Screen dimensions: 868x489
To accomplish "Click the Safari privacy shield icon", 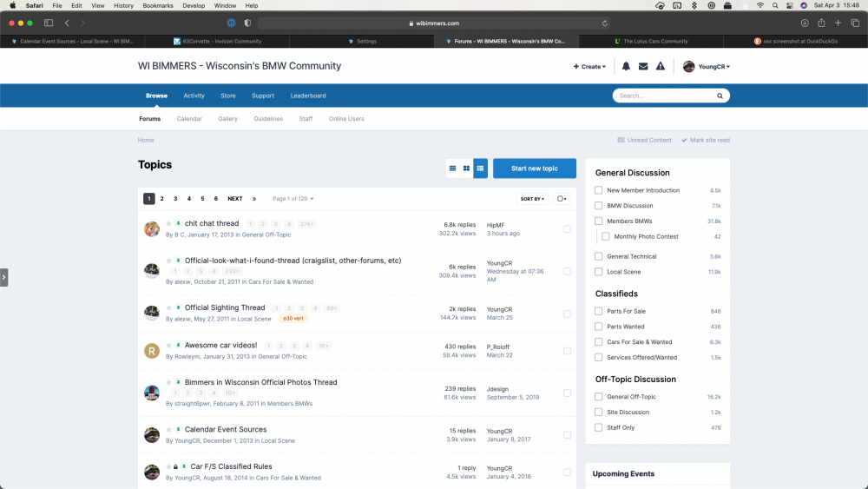I will (x=247, y=23).
